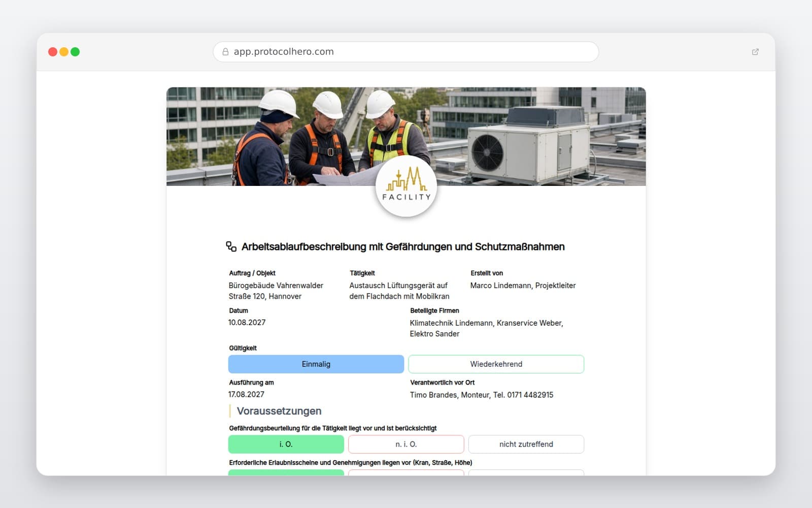Click the Arbeitsablaufbeschreibung form title
Screen dimensions: 812x508
point(403,247)
